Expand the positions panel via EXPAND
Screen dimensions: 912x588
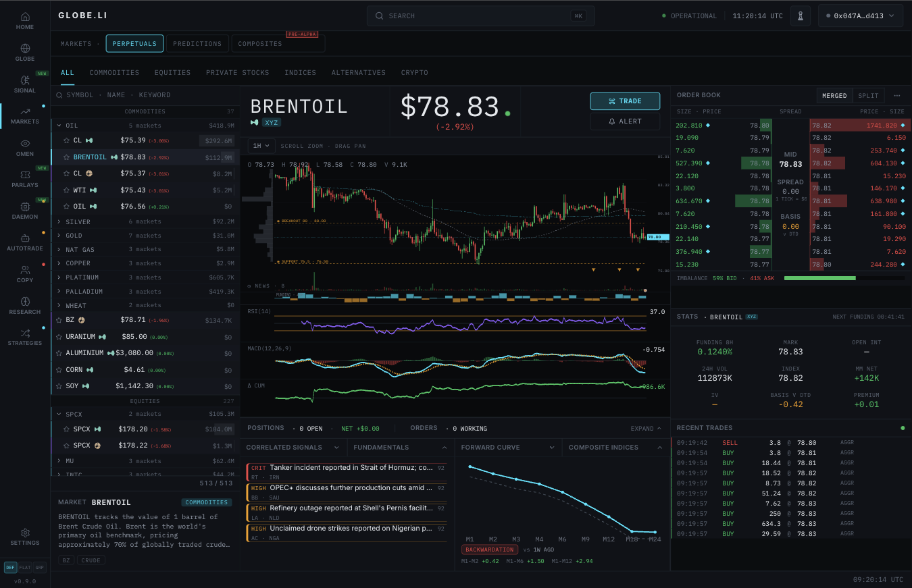tap(647, 429)
